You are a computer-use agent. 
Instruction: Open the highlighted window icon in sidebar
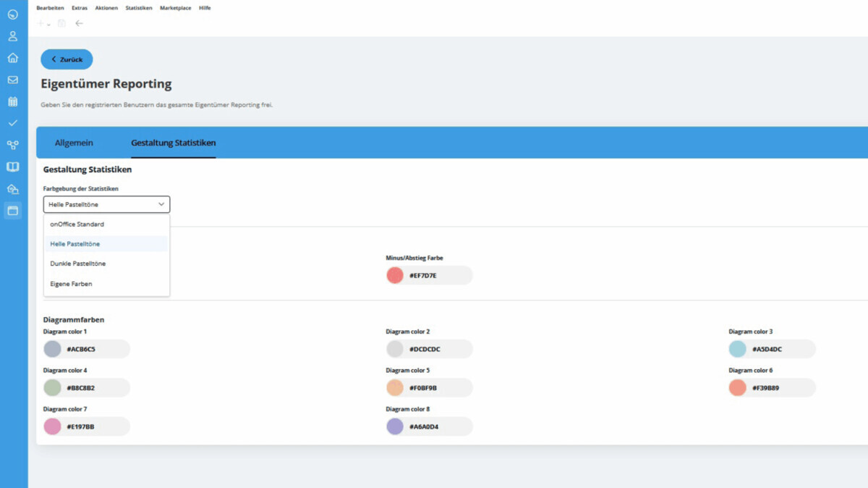coord(12,210)
